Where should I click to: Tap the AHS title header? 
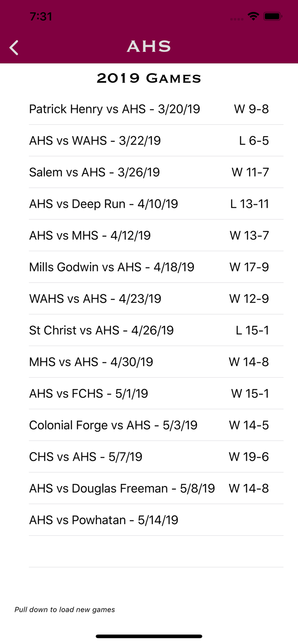click(x=149, y=47)
